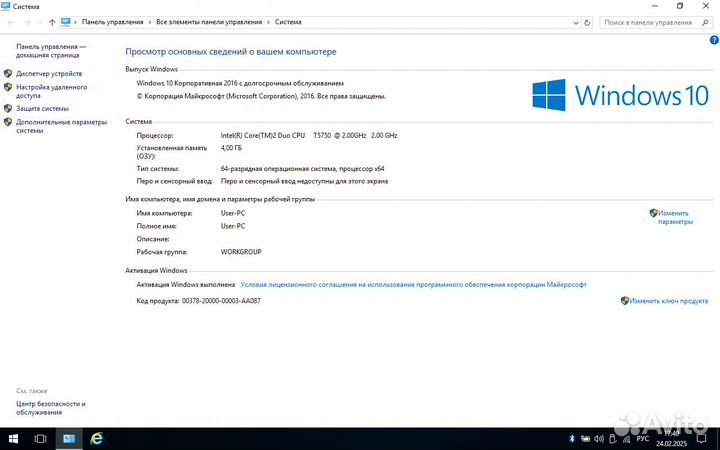Image resolution: width=720 pixels, height=450 pixels.
Task: Select Windows 10 Корпоративная 2016 edition text
Action: click(240, 83)
